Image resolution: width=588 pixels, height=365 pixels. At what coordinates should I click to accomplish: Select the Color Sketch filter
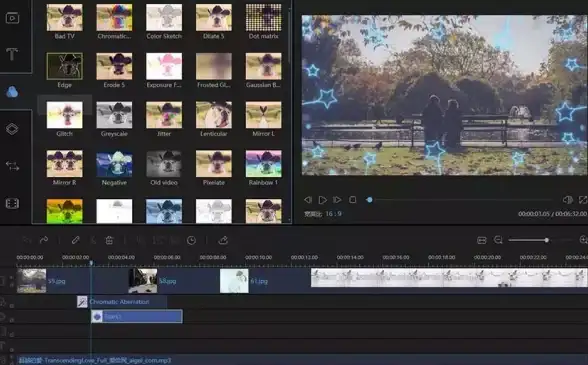pos(164,18)
